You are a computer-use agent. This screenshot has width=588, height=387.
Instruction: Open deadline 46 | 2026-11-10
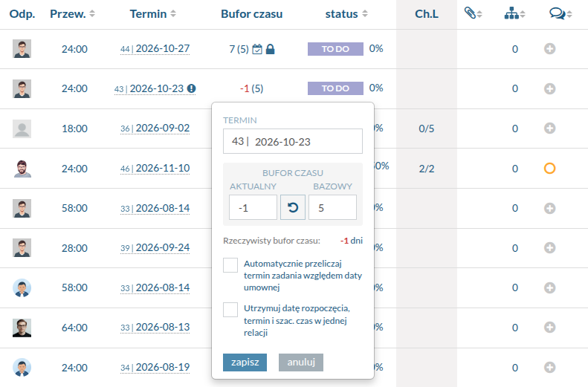tap(155, 168)
